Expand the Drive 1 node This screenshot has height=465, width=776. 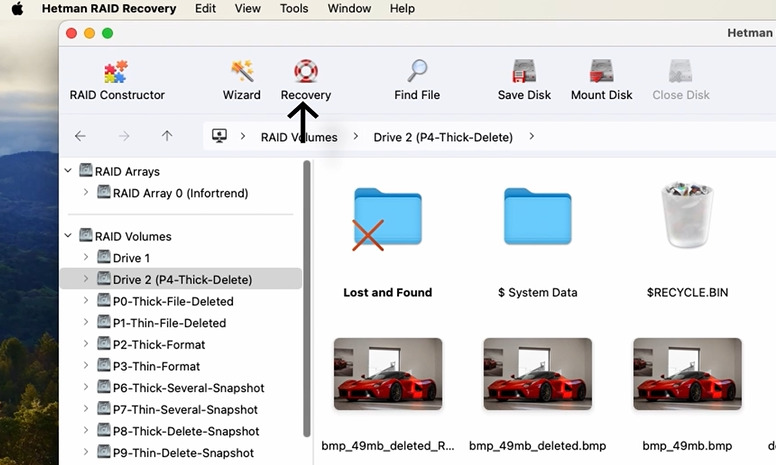pyautogui.click(x=86, y=257)
